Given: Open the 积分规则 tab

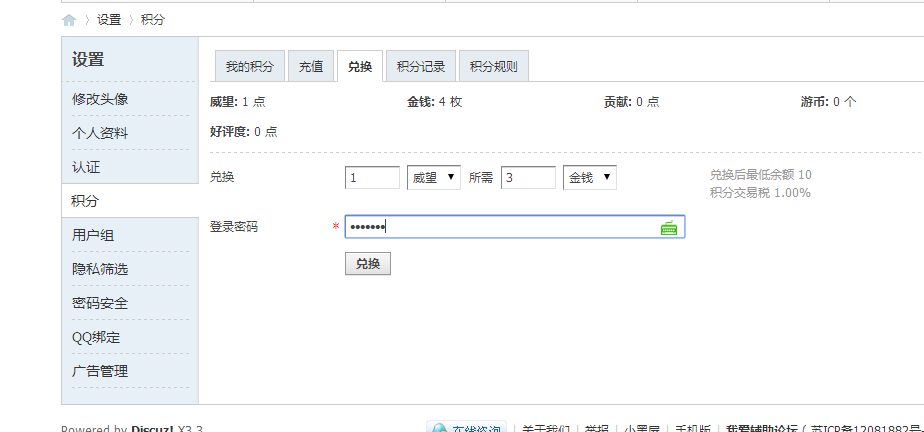Looking at the screenshot, I should 493,67.
